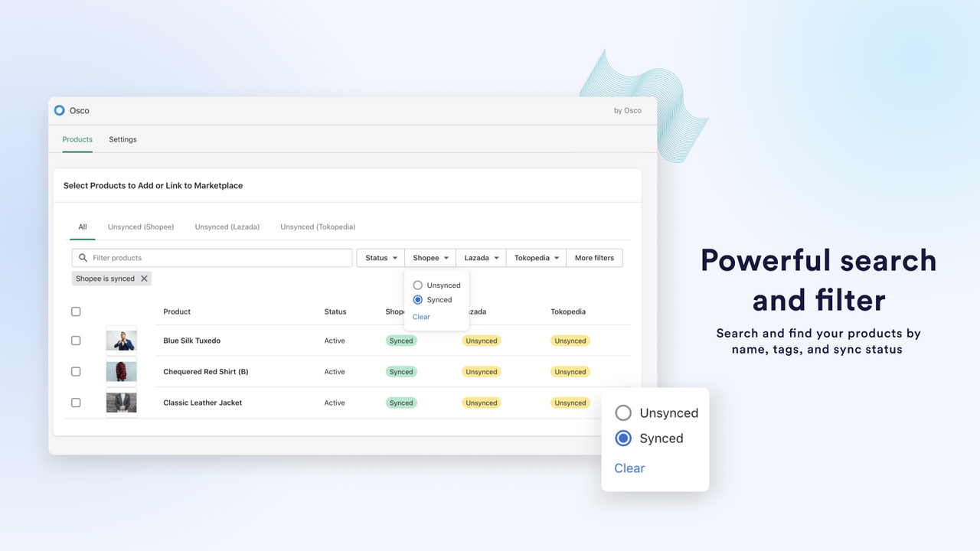Open the Chequered Red Shirt thumbnail

tap(122, 371)
